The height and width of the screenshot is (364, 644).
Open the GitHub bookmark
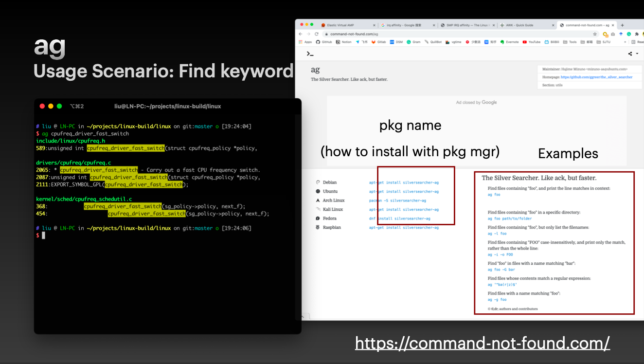point(324,42)
